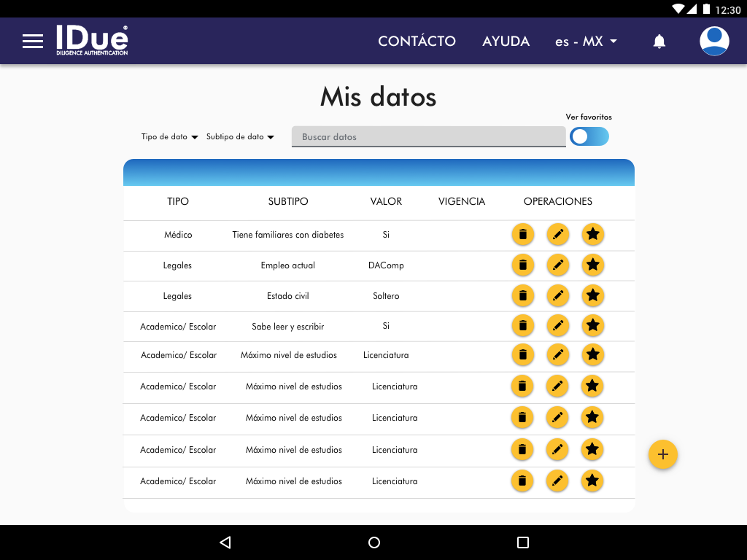Star the Médico row as favorite
This screenshot has height=560, width=747.
[x=592, y=235]
